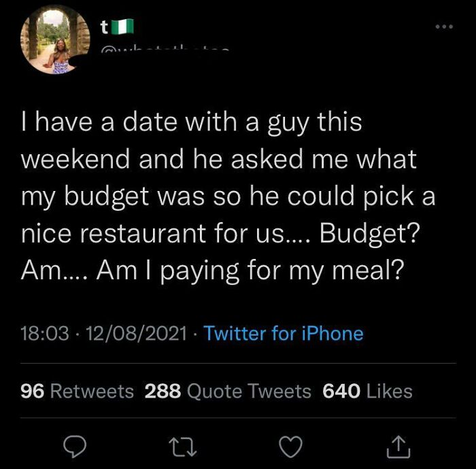Click the 18:03 timestamp
476x469 pixels.
[45, 334]
